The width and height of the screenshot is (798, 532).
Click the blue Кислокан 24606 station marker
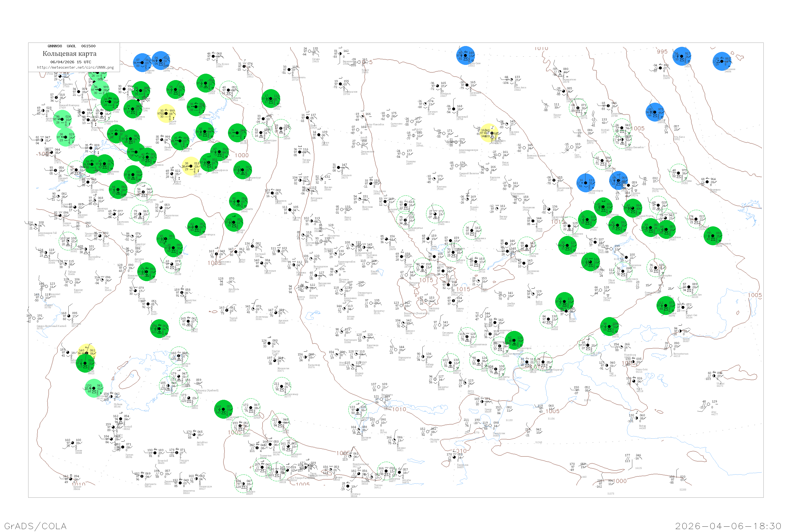click(x=722, y=61)
